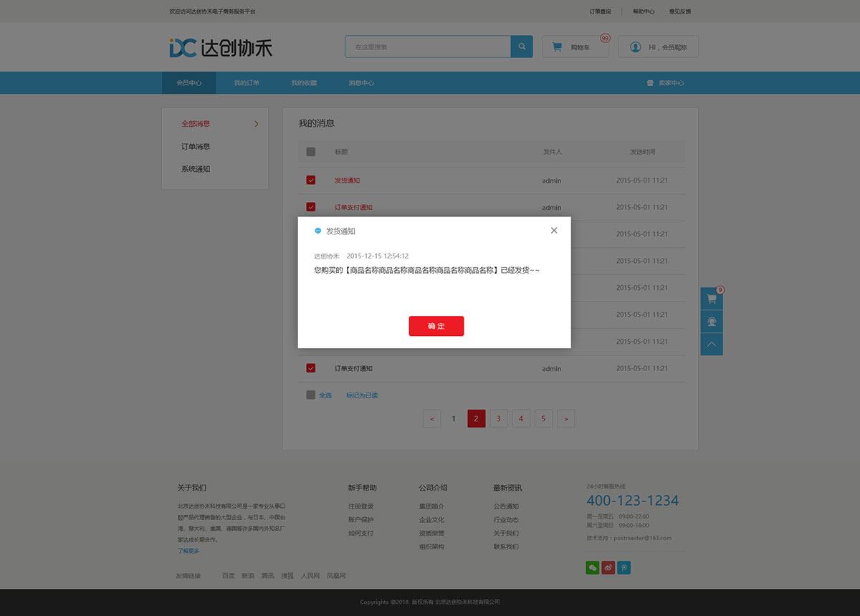Click the red Weibo icon in footer
860x616 pixels.
pyautogui.click(x=608, y=567)
